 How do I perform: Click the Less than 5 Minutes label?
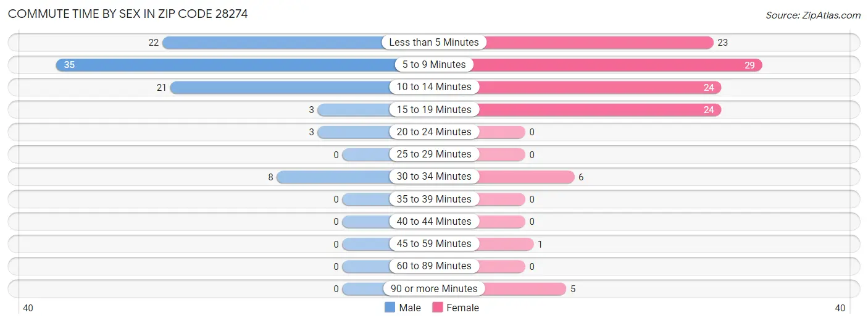[434, 43]
